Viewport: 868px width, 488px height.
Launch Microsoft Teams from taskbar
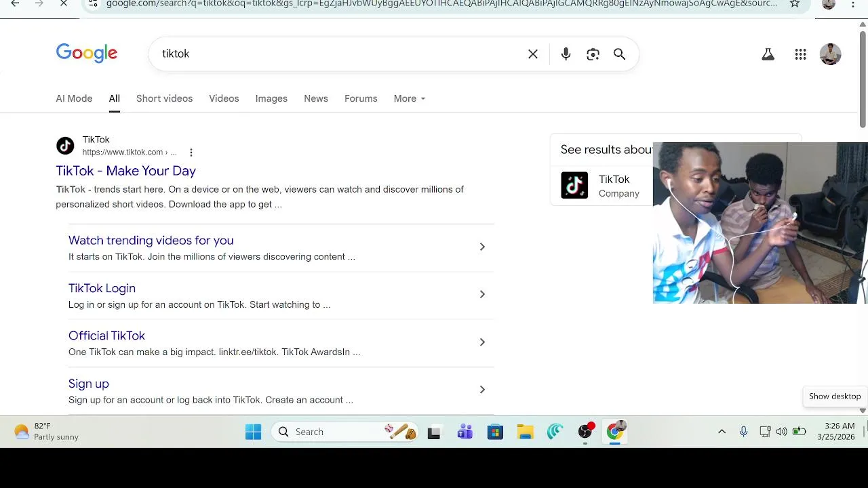pos(465,432)
